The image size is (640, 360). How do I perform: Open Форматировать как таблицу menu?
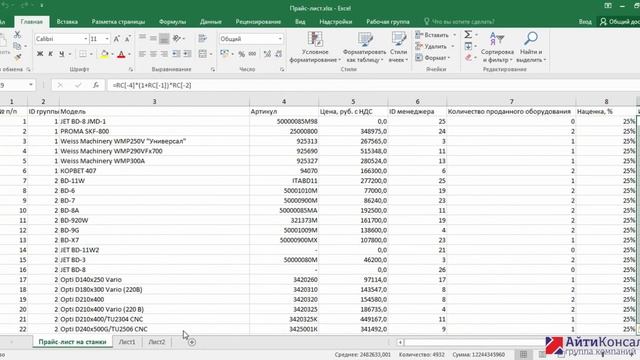[364, 47]
